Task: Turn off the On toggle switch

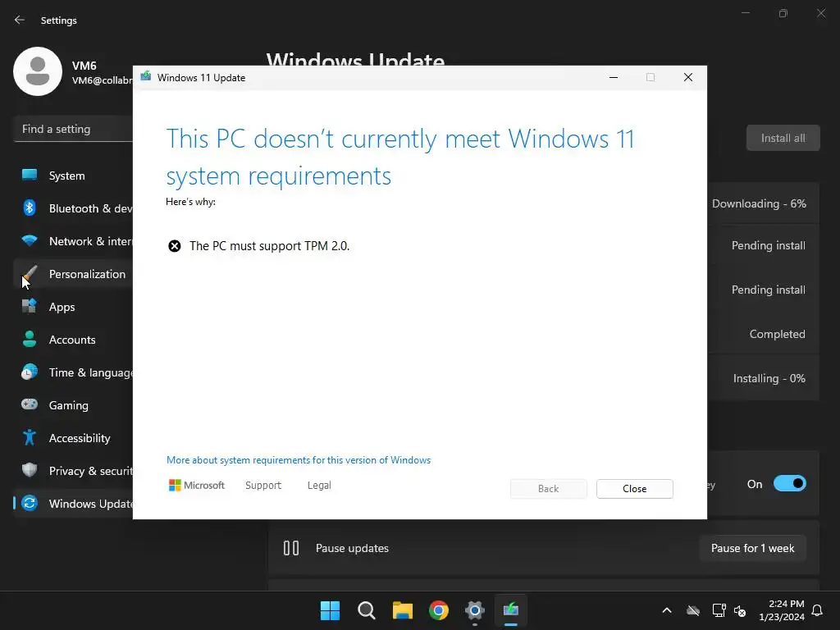Action: pos(790,484)
